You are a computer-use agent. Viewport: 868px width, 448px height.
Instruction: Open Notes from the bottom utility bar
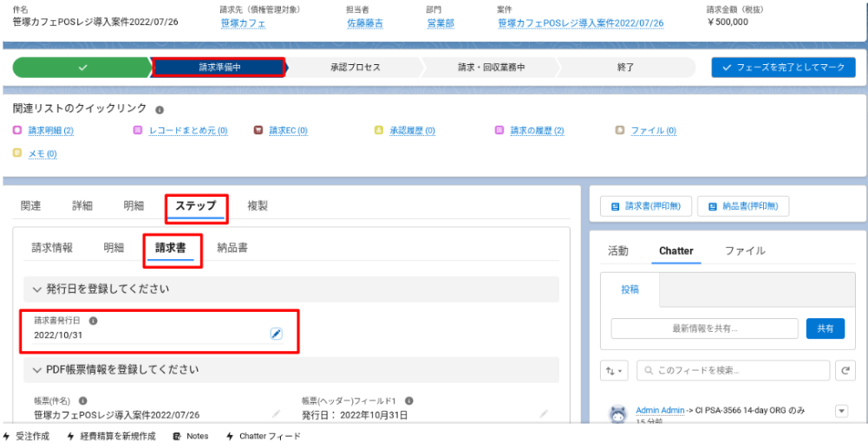pyautogui.click(x=191, y=436)
